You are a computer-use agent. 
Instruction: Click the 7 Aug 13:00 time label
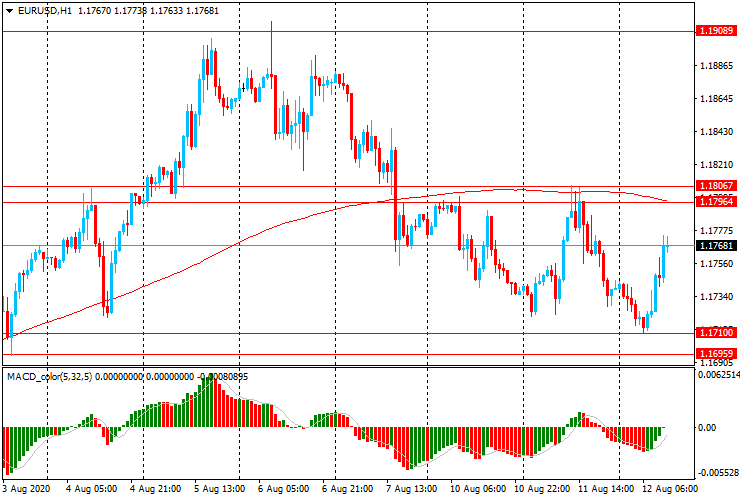[412, 489]
